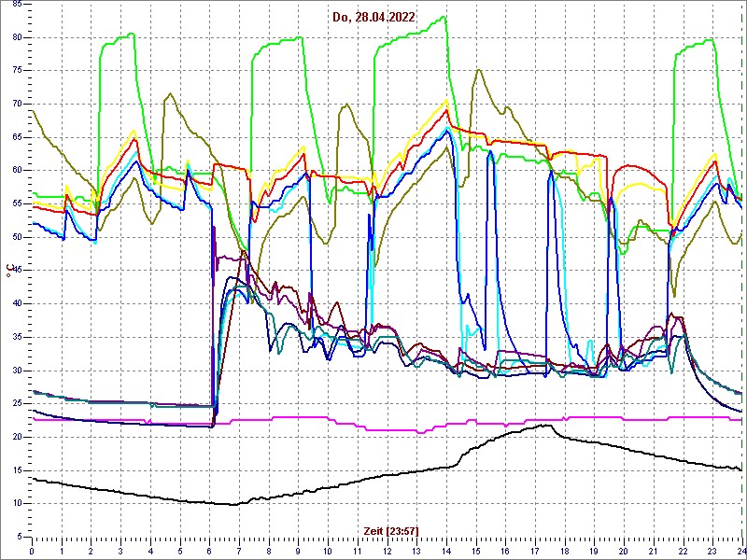The image size is (747, 560).
Task: Select the 65 label on the temperature axis
Action: pos(15,137)
